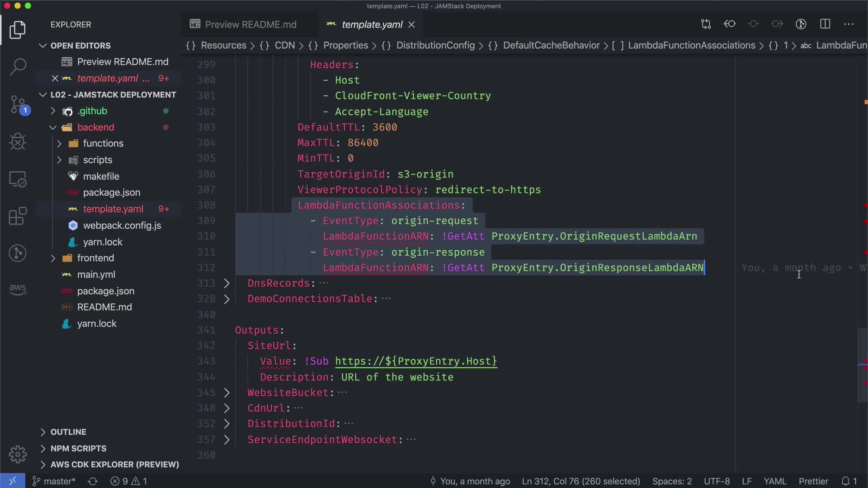
Task: Open the Search view in activity bar
Action: (18, 67)
